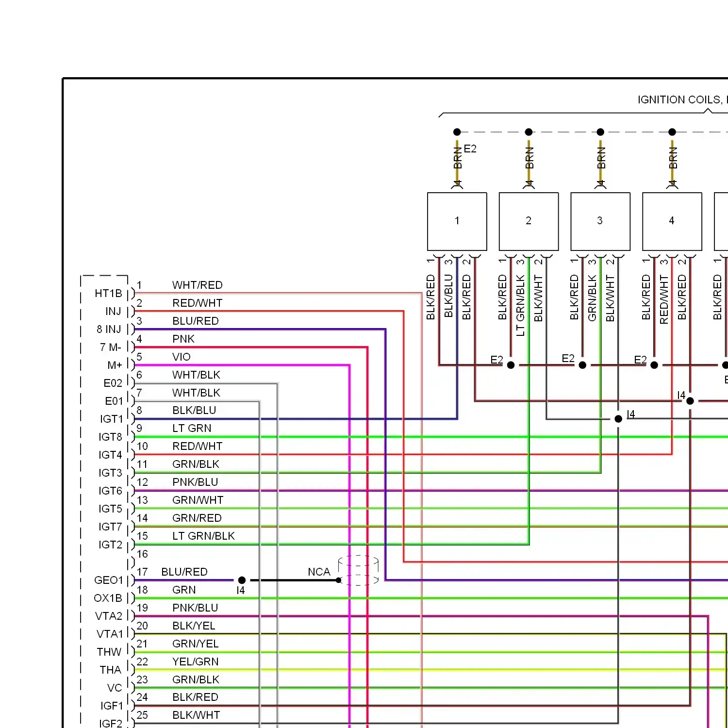This screenshot has width=728, height=728.
Task: Select the VTA2 terminal label
Action: tap(109, 616)
